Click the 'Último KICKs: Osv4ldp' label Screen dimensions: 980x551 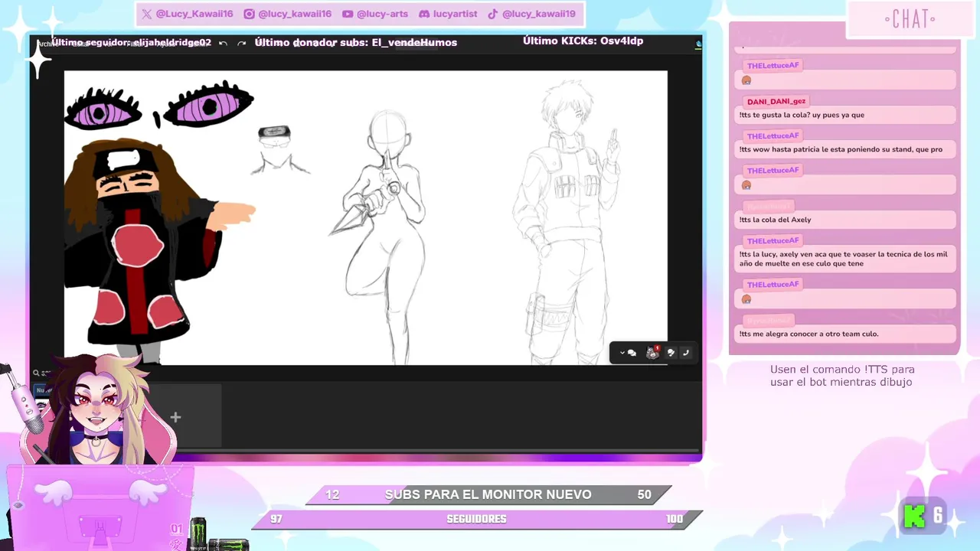coord(583,41)
